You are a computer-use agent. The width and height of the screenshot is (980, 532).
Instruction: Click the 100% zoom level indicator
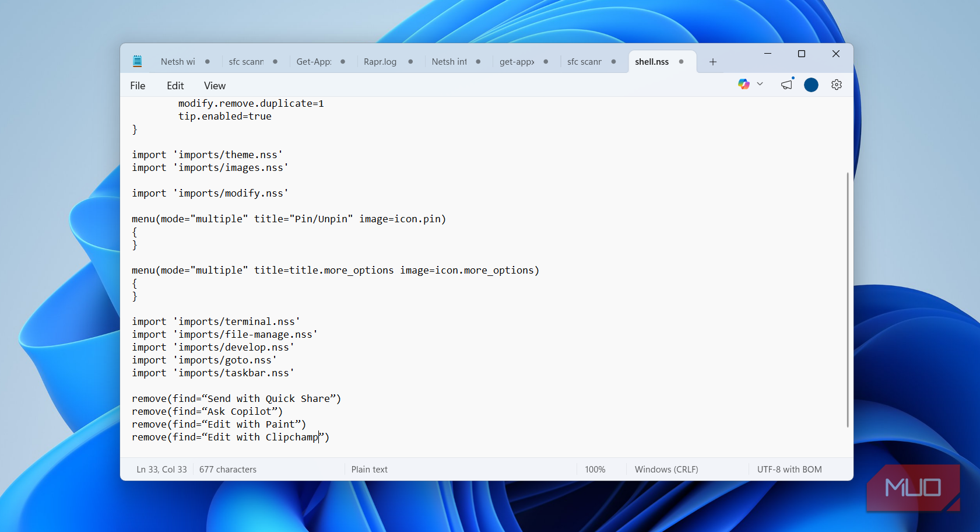tap(595, 470)
